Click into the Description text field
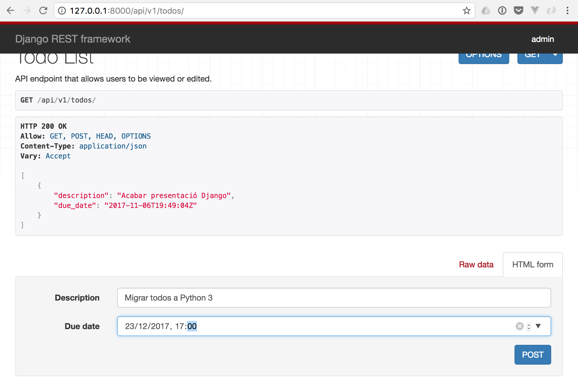This screenshot has width=578, height=392. 334,298
